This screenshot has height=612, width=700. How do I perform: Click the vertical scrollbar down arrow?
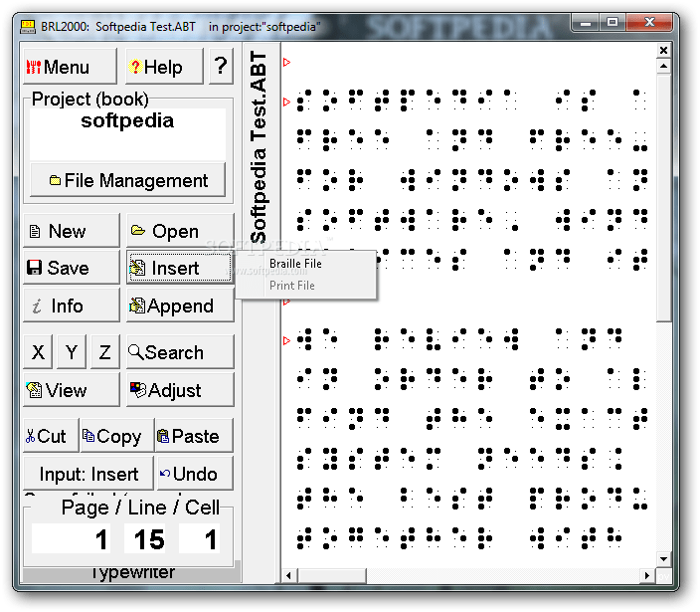(x=663, y=559)
